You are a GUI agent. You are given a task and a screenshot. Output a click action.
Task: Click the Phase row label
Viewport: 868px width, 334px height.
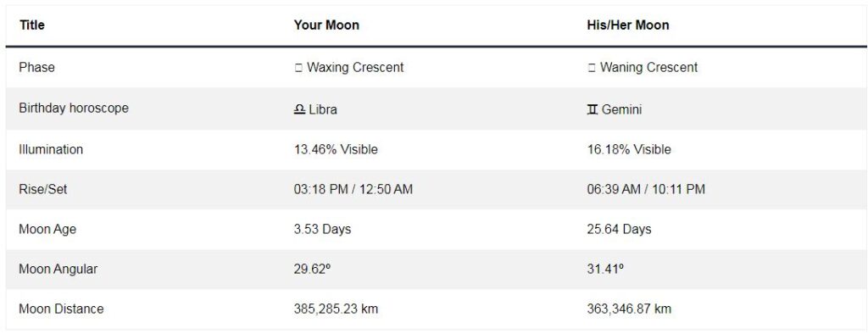tap(36, 68)
